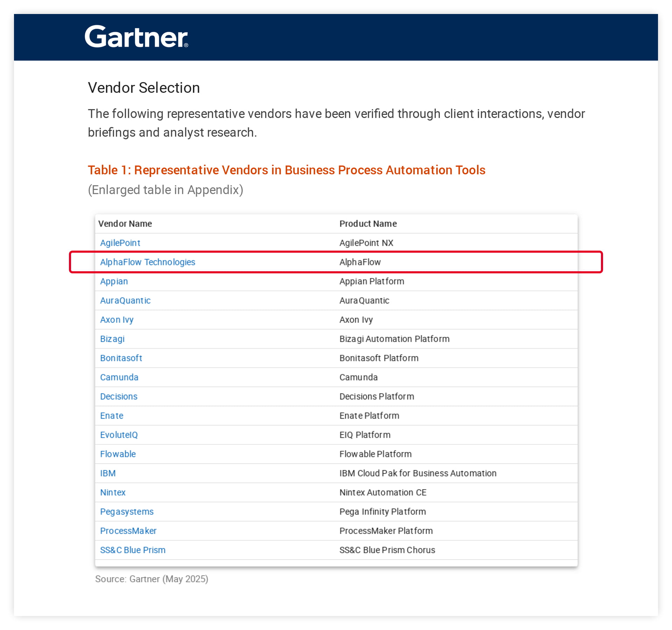Image resolution: width=672 pixels, height=630 pixels.
Task: Open the AlphaFlow Technologies vendor link
Action: point(147,262)
